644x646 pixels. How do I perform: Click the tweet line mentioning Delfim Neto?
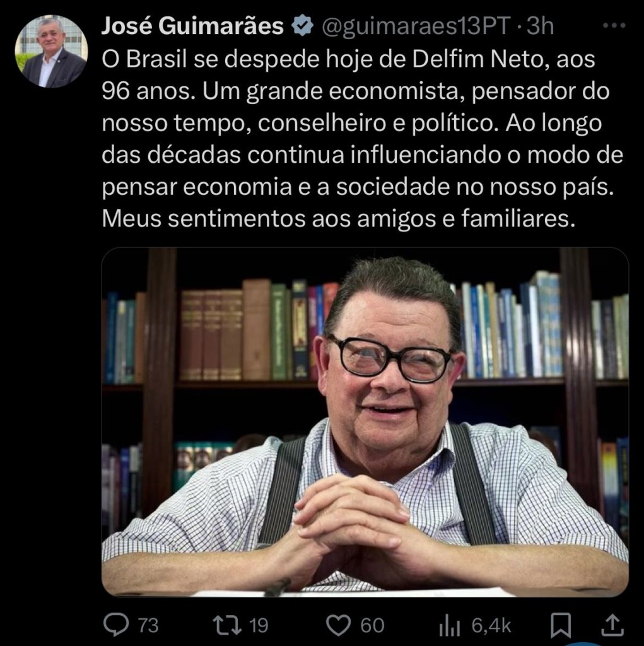click(x=348, y=59)
